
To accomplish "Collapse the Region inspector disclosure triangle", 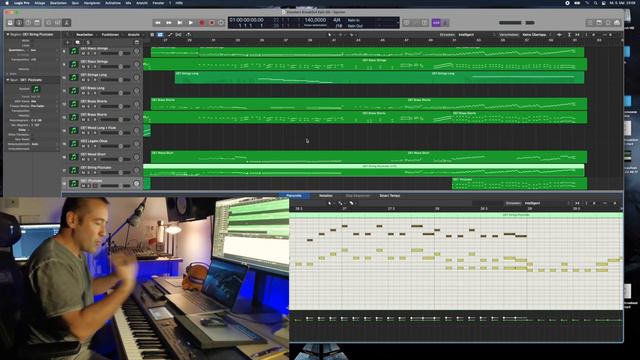I will tap(7, 35).
